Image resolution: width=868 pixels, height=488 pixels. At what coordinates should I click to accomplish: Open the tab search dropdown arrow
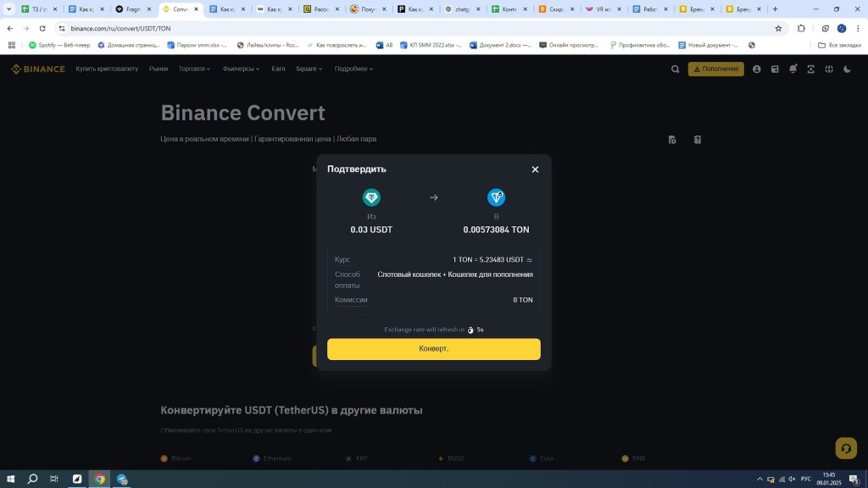pos(8,8)
